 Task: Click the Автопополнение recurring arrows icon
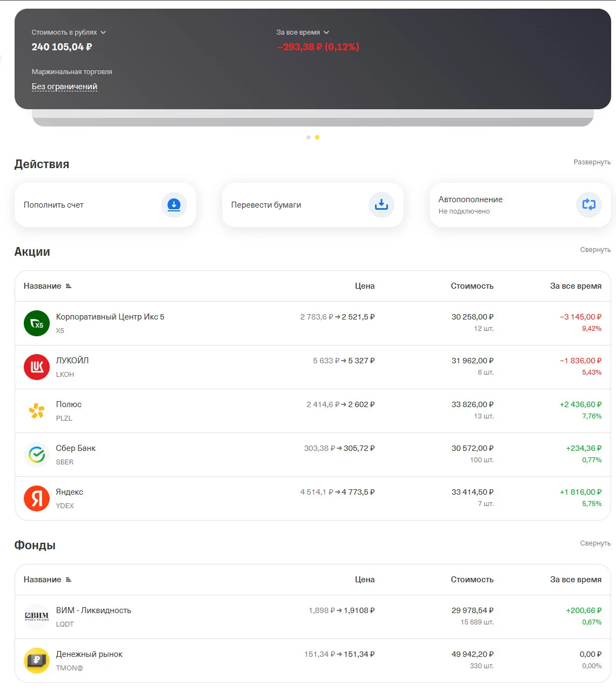[x=589, y=205]
